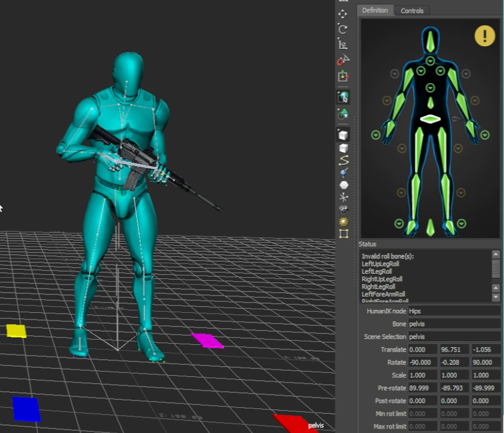
Task: Select the Scale tool in the toolbox
Action: tap(343, 44)
